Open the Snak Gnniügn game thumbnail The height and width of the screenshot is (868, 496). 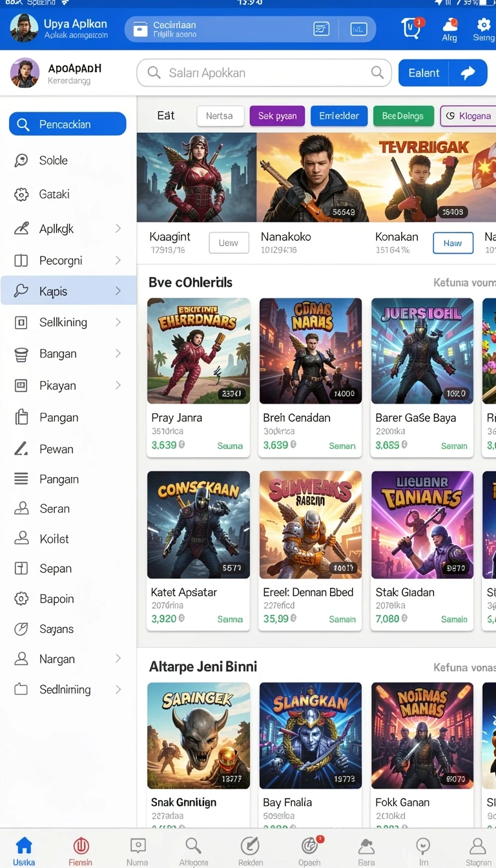tap(198, 736)
